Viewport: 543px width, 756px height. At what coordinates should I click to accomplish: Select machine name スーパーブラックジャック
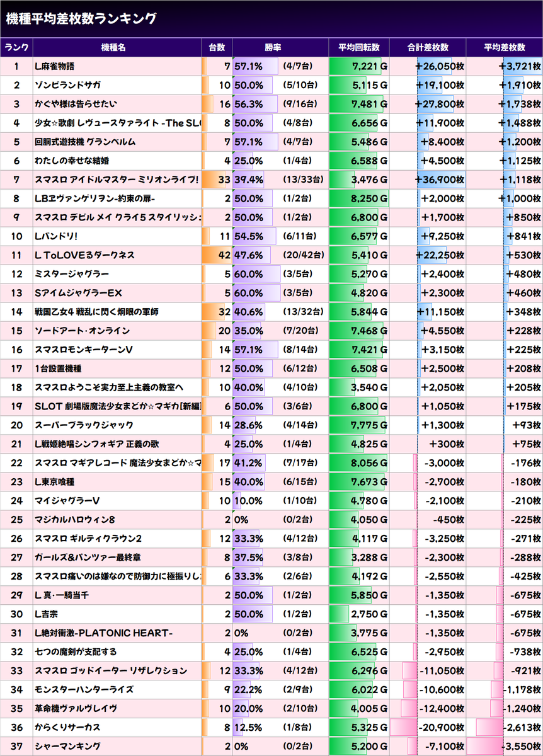click(84, 425)
